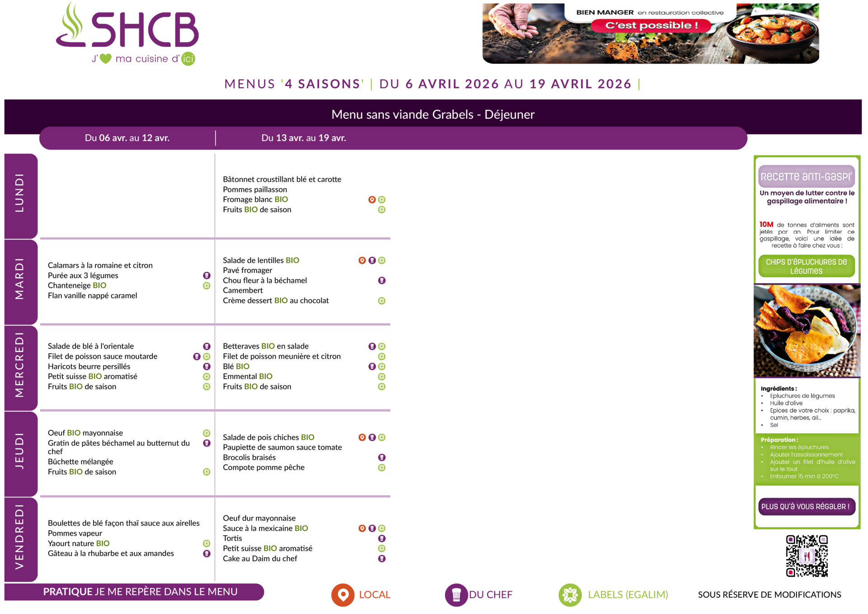
Task: Click the Chips d'épluchures de légumes button
Action: [x=806, y=267]
